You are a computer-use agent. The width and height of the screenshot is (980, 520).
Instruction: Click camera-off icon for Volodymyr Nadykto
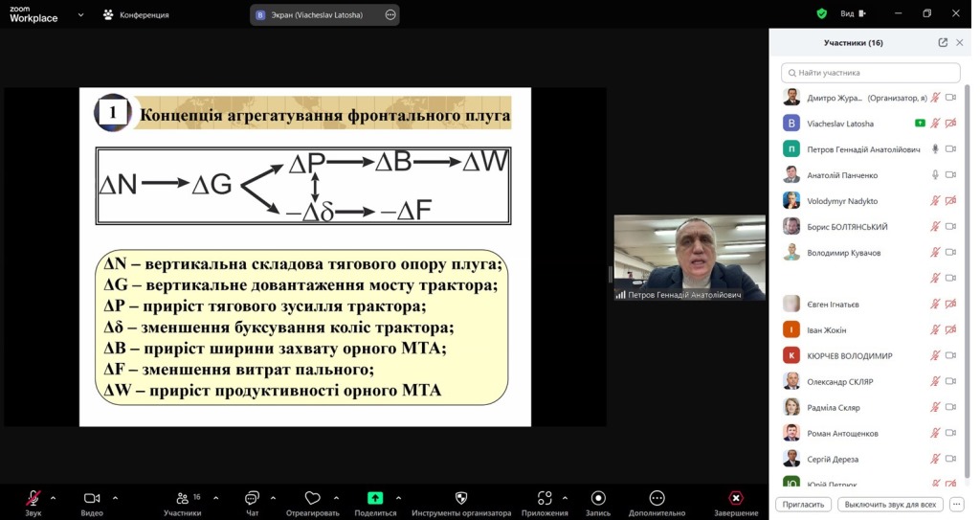(x=950, y=201)
